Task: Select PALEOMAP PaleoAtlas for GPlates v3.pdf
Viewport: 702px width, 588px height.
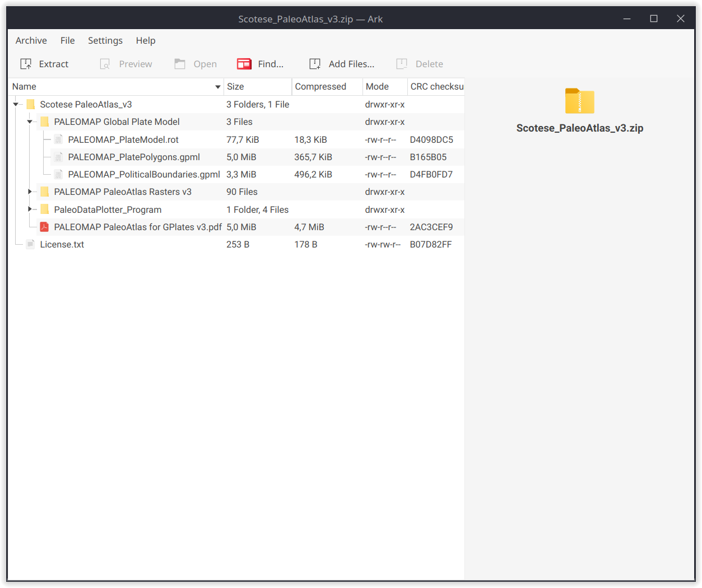Action: 138,227
